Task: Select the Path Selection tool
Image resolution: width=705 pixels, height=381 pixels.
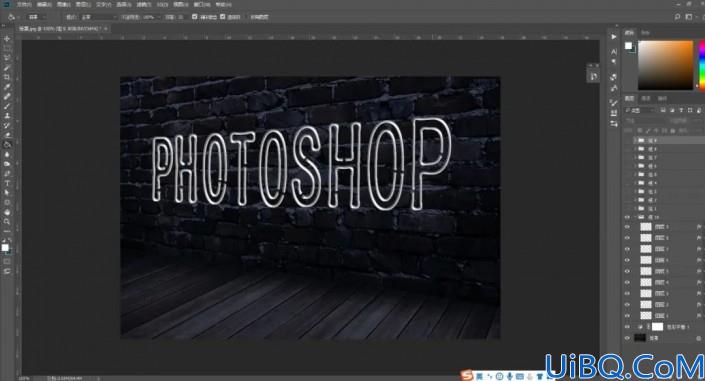Action: (x=7, y=193)
